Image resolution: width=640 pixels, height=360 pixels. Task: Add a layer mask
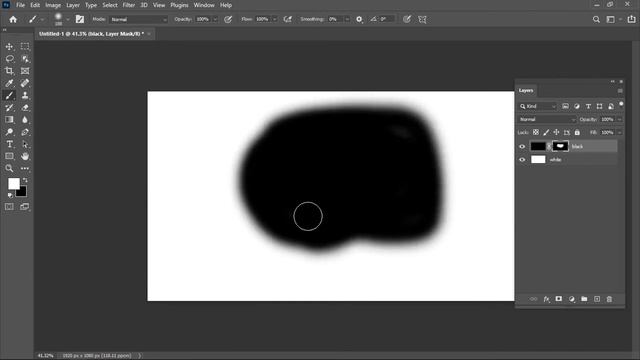tap(559, 299)
